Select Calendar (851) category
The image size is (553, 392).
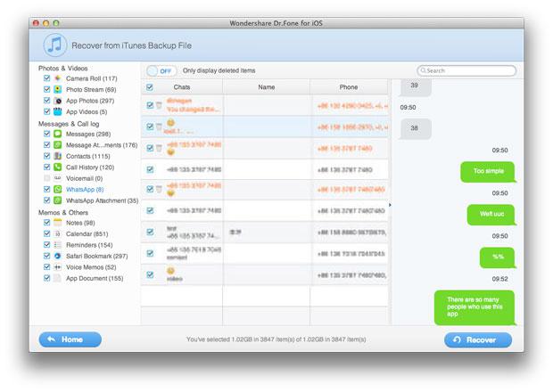87,233
